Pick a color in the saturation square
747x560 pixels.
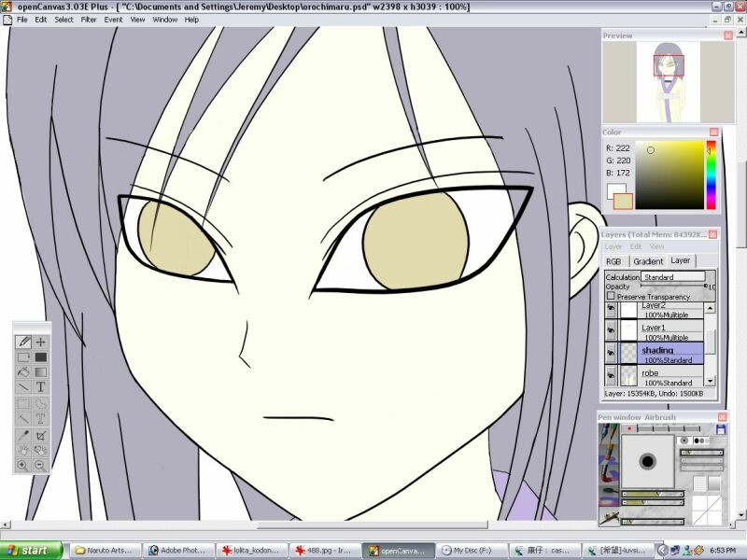669,175
